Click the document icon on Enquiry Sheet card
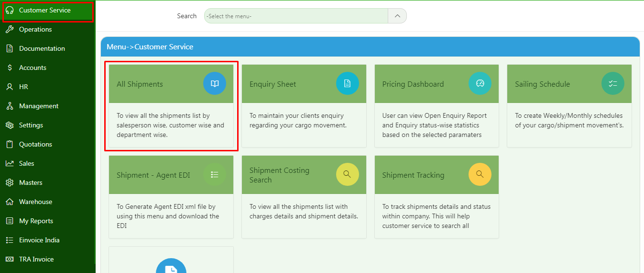Image resolution: width=644 pixels, height=273 pixels. (x=348, y=84)
